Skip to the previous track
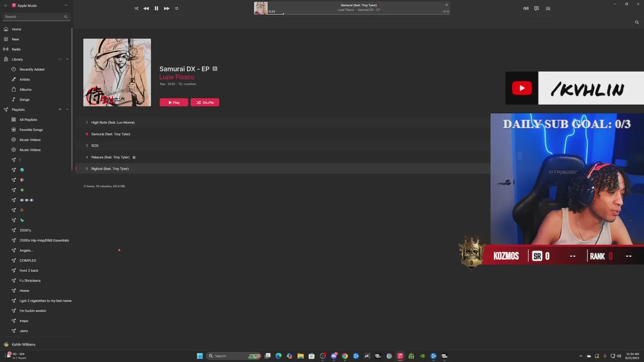The image size is (644, 362). click(x=146, y=9)
